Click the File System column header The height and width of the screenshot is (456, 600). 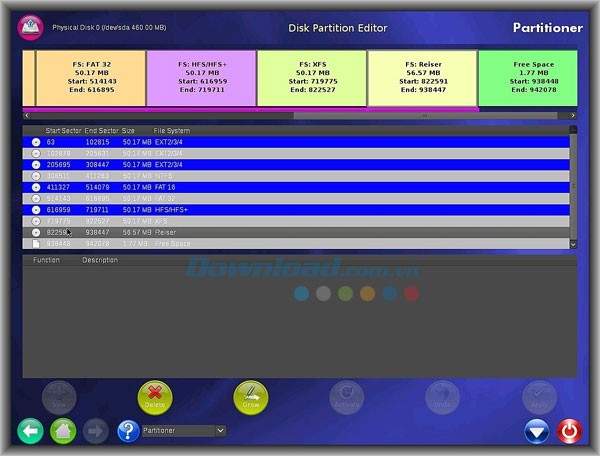171,131
